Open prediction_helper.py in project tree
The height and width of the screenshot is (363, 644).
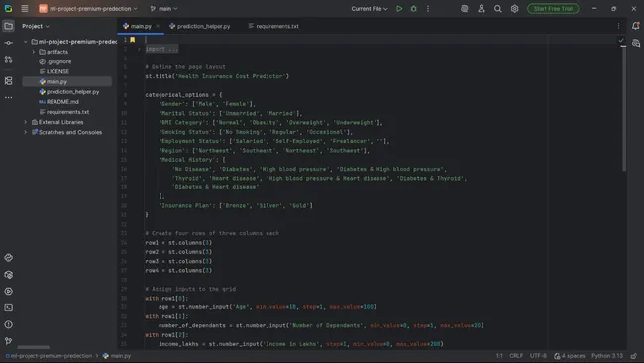[69, 92]
